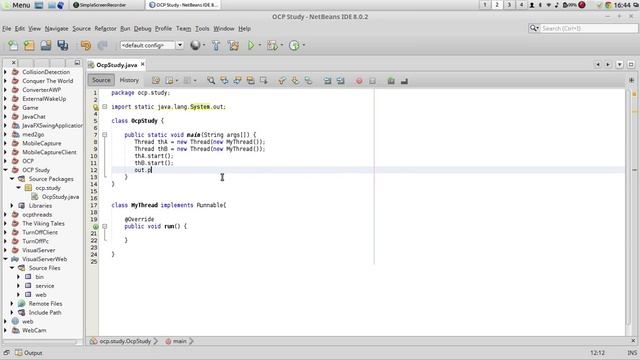Open the browser globe dropdown arrow
Screen dimensions: 640x360
[204, 45]
